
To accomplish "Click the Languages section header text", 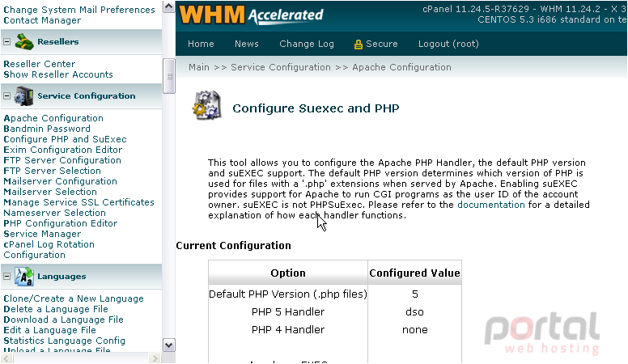I will (x=62, y=277).
